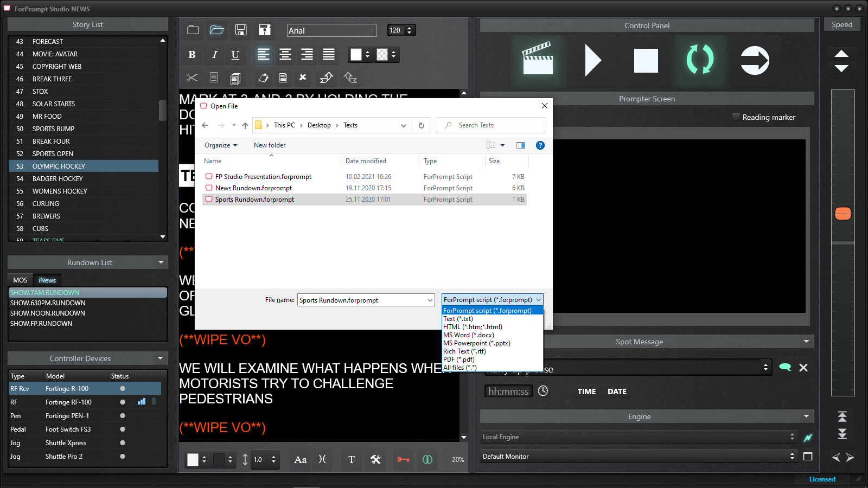The image size is (868, 488).
Task: Start prompter playback
Action: coord(593,60)
